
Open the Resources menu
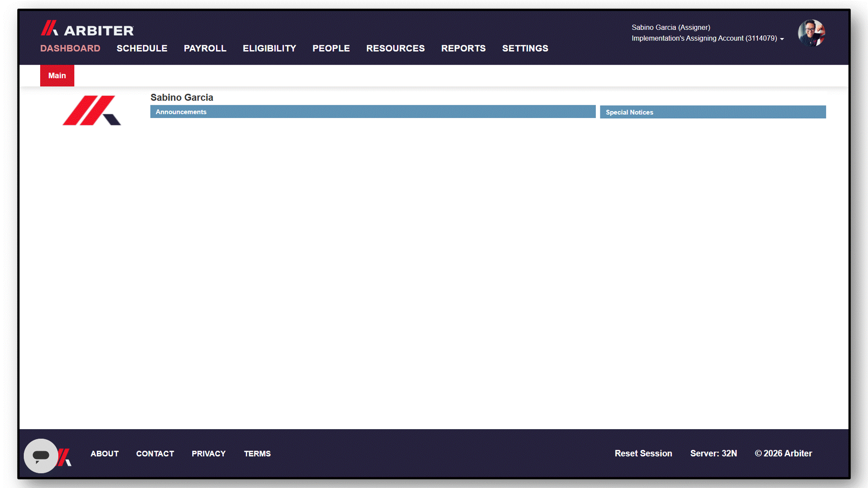[x=395, y=48]
